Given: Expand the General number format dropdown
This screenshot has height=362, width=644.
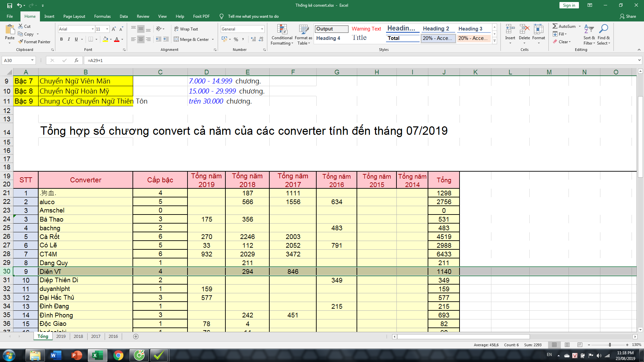Looking at the screenshot, I should point(262,29).
